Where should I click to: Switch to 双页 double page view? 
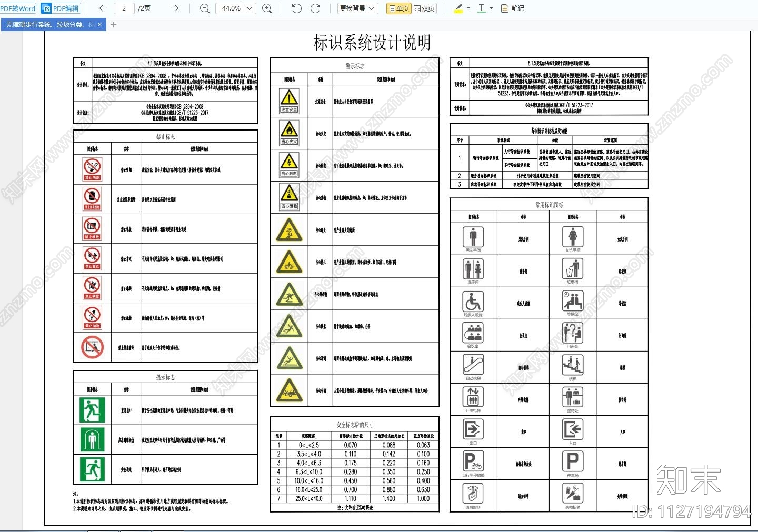pyautogui.click(x=424, y=8)
